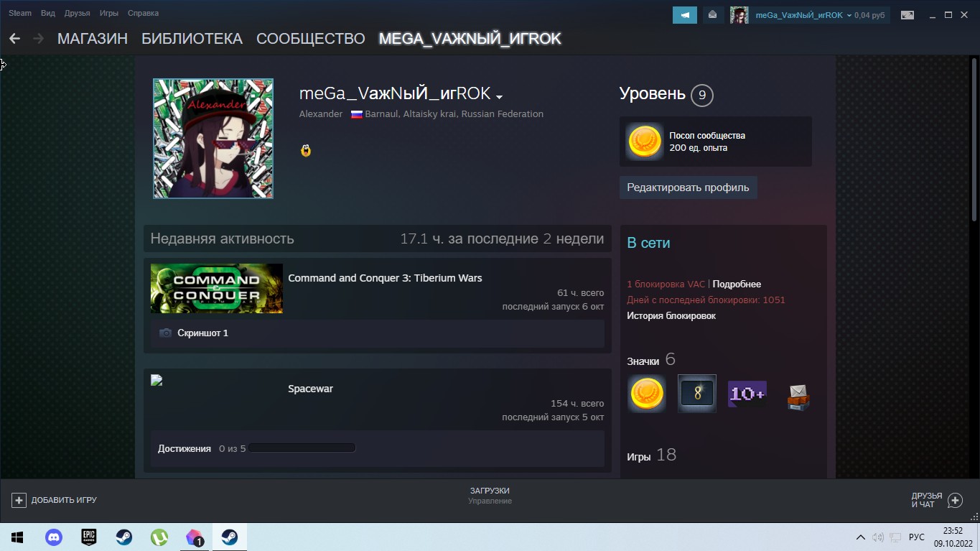Select the years of service 8 badge
980x551 pixels.
696,394
